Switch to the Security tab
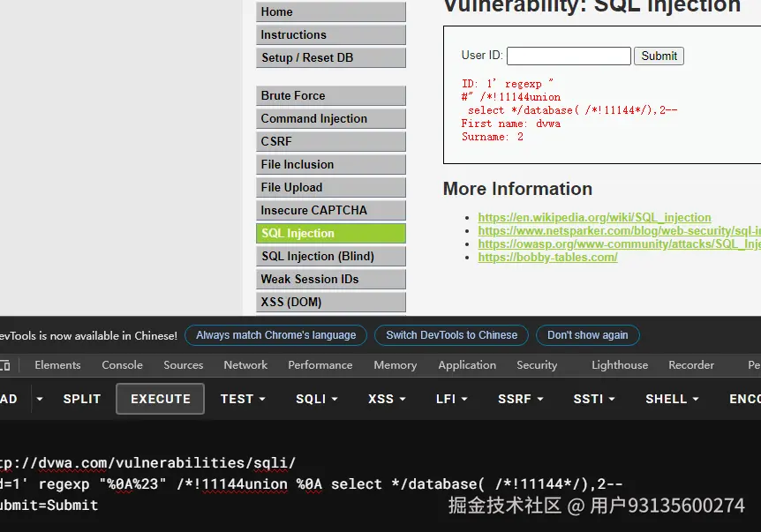761x532 pixels. [537, 365]
